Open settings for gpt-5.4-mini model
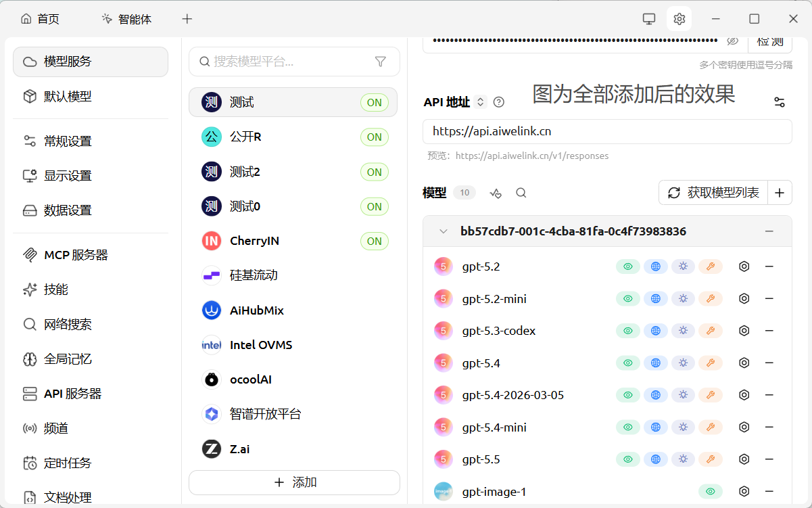This screenshot has width=812, height=508. coord(744,427)
